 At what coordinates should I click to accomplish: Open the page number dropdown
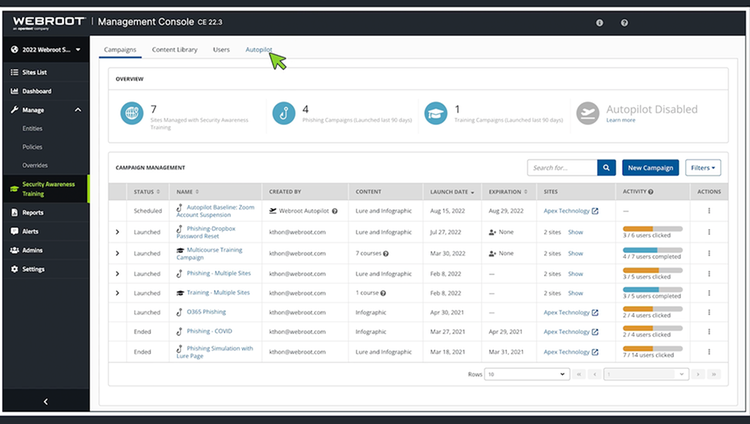click(646, 374)
